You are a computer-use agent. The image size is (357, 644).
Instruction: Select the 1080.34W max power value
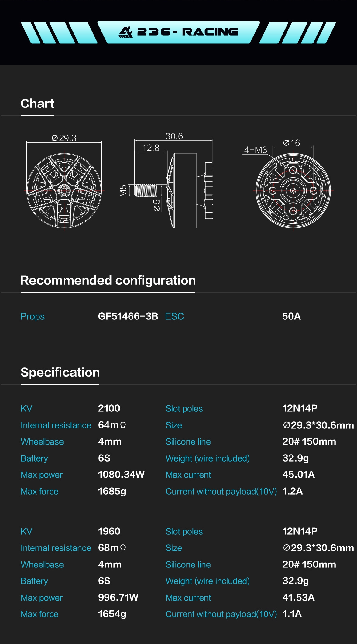coord(121,475)
